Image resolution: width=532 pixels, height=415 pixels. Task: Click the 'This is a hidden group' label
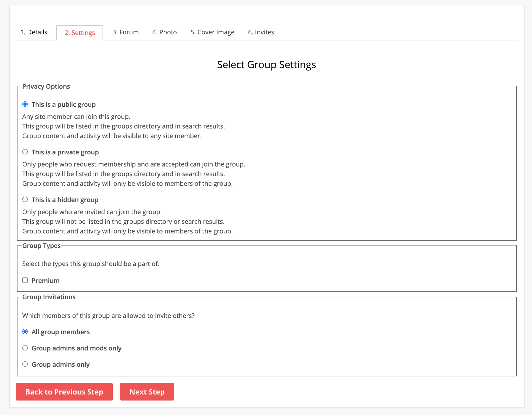(x=65, y=200)
